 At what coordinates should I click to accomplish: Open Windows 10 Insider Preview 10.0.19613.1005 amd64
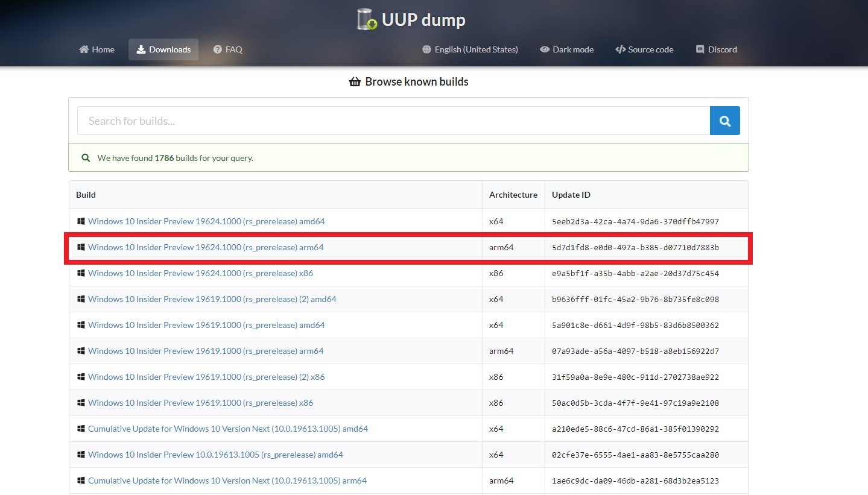point(215,455)
